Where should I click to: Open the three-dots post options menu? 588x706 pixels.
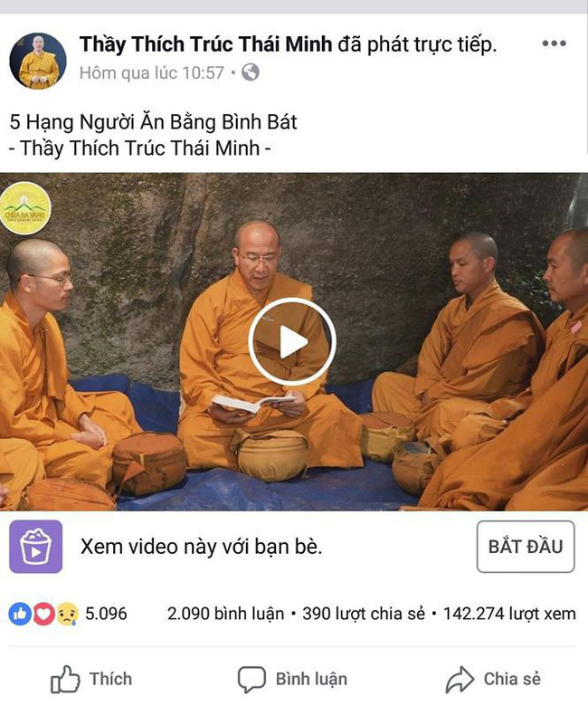[554, 43]
